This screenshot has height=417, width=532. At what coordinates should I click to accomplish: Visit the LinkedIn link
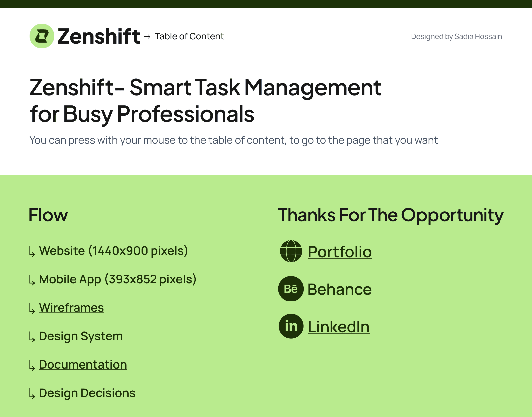339,327
